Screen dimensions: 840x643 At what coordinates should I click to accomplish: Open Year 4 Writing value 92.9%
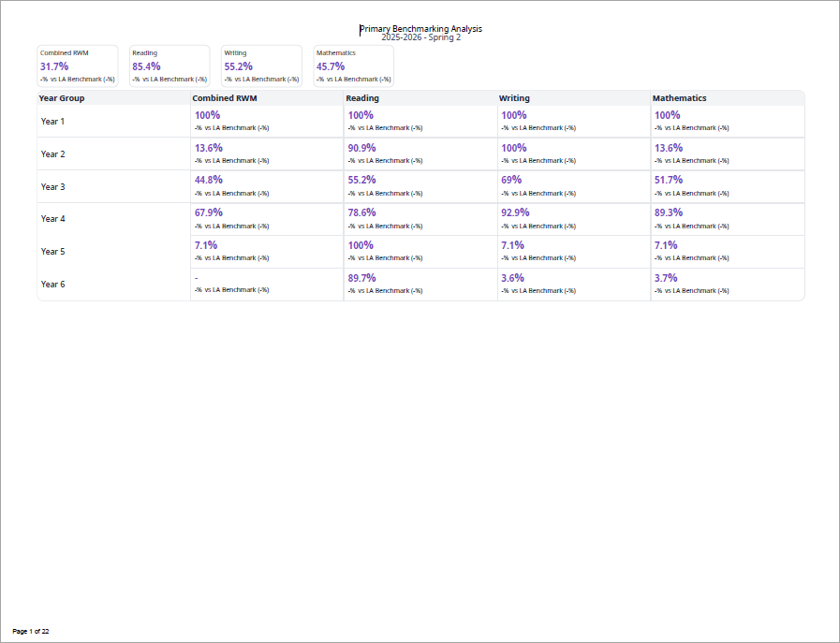click(x=515, y=212)
